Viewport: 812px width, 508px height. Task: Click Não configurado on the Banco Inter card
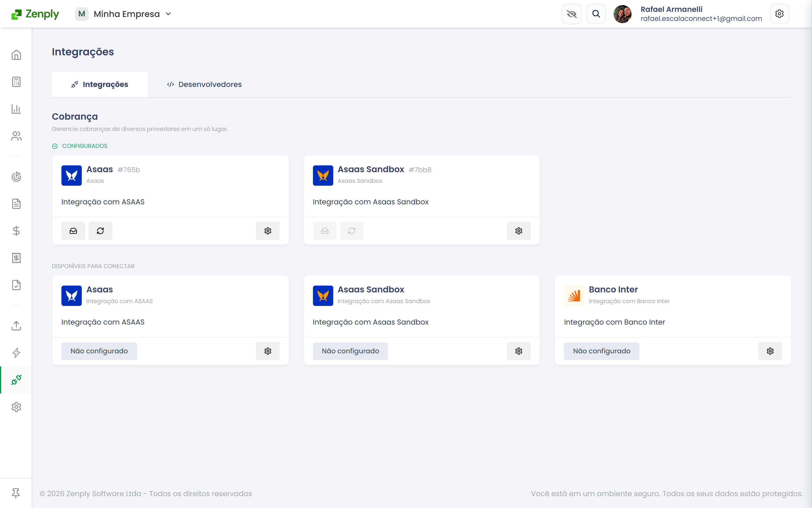tap(602, 351)
